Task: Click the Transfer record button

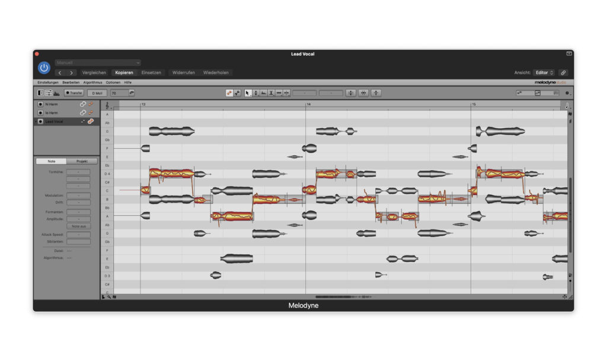Action: coord(74,93)
